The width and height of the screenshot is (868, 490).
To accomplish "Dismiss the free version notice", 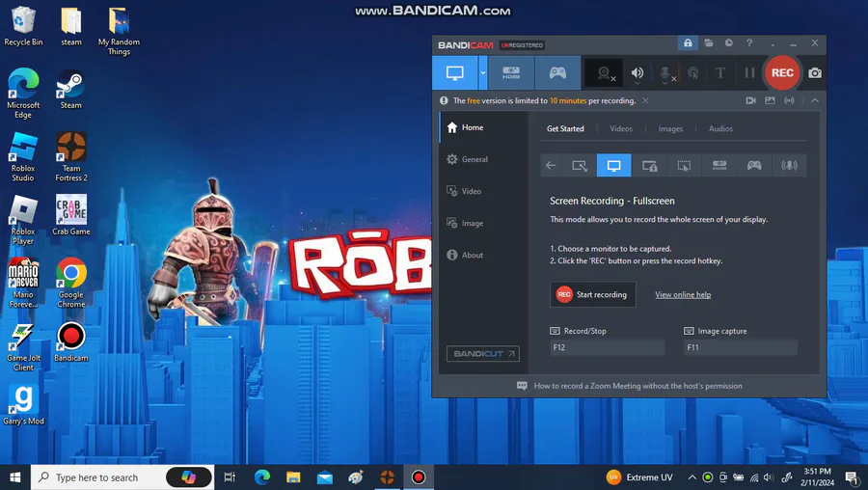I will pyautogui.click(x=645, y=100).
